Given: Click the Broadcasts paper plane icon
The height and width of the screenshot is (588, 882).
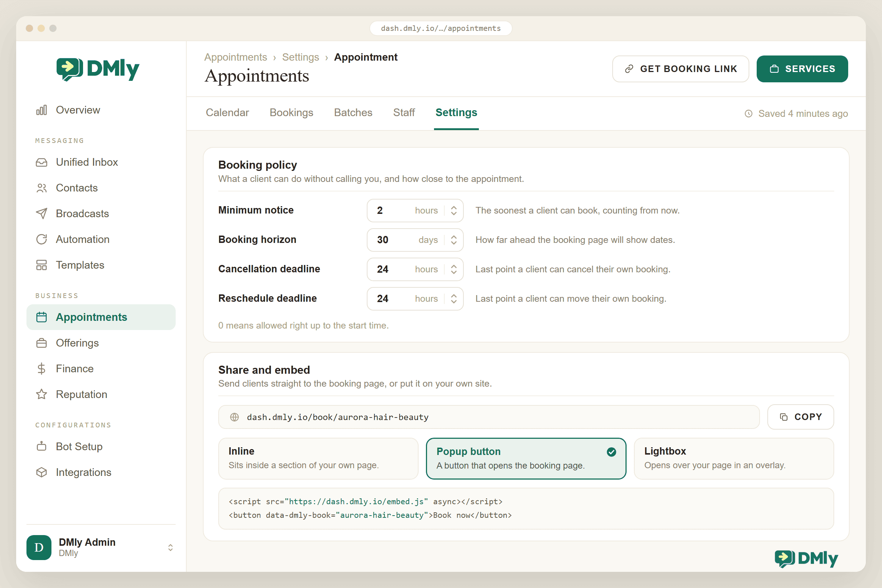Looking at the screenshot, I should pyautogui.click(x=42, y=214).
